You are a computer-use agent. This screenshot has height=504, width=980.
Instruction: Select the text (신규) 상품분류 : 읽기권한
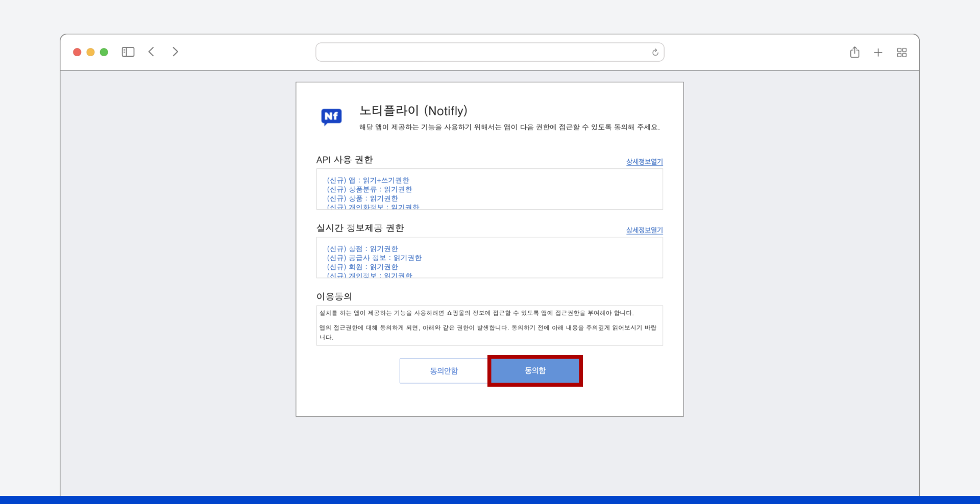coord(370,190)
